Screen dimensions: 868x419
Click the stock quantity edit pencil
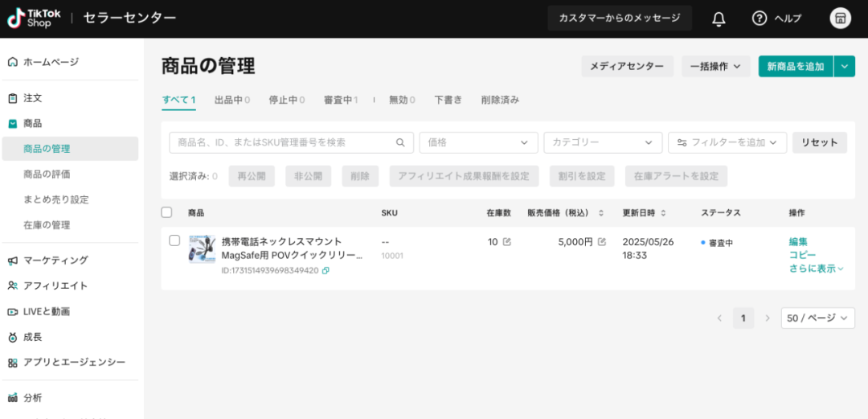pyautogui.click(x=506, y=241)
